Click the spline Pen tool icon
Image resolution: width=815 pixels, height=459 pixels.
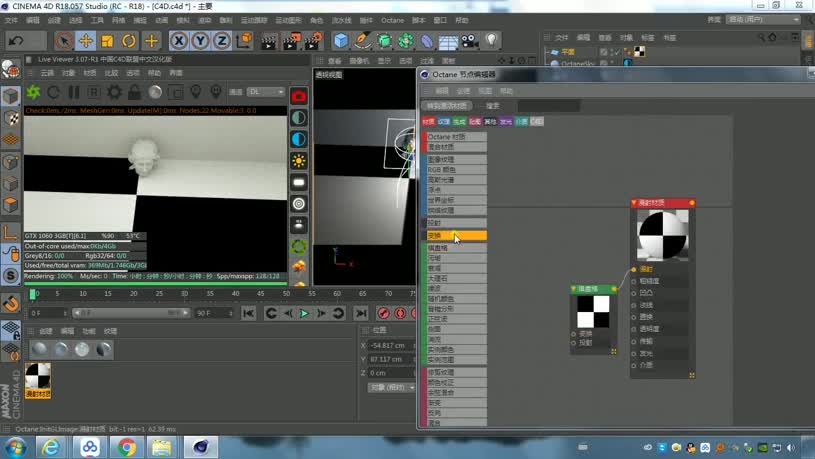(x=363, y=41)
